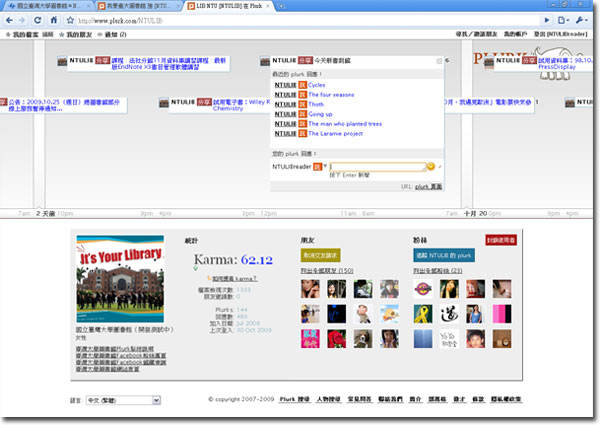Open the smiley emoticon picker
Image resolution: width=600 pixels, height=425 pixels.
[x=431, y=166]
